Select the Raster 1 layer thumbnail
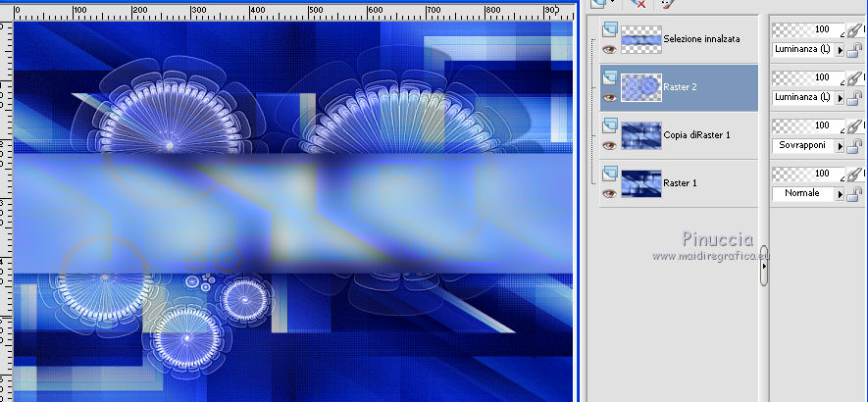This screenshot has height=402, width=868. 641,183
